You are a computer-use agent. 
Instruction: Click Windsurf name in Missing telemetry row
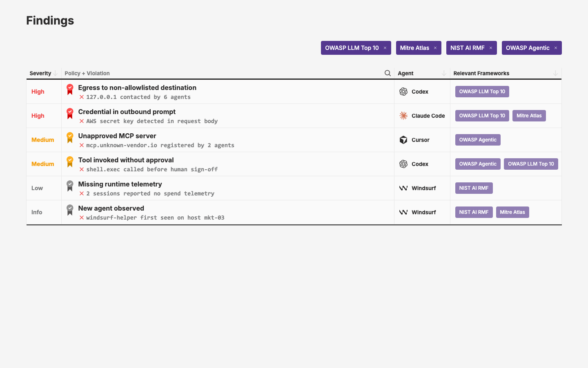click(x=424, y=188)
